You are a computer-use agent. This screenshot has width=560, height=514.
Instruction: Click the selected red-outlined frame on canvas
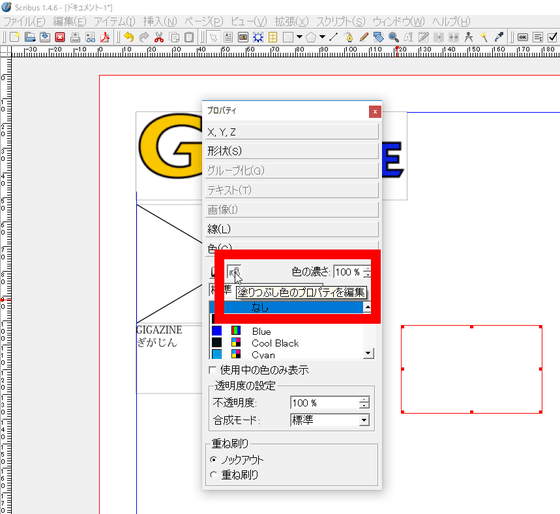pyautogui.click(x=471, y=369)
